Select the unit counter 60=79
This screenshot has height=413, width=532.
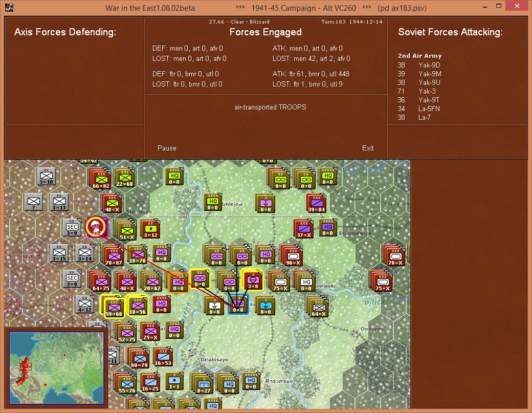(x=139, y=359)
